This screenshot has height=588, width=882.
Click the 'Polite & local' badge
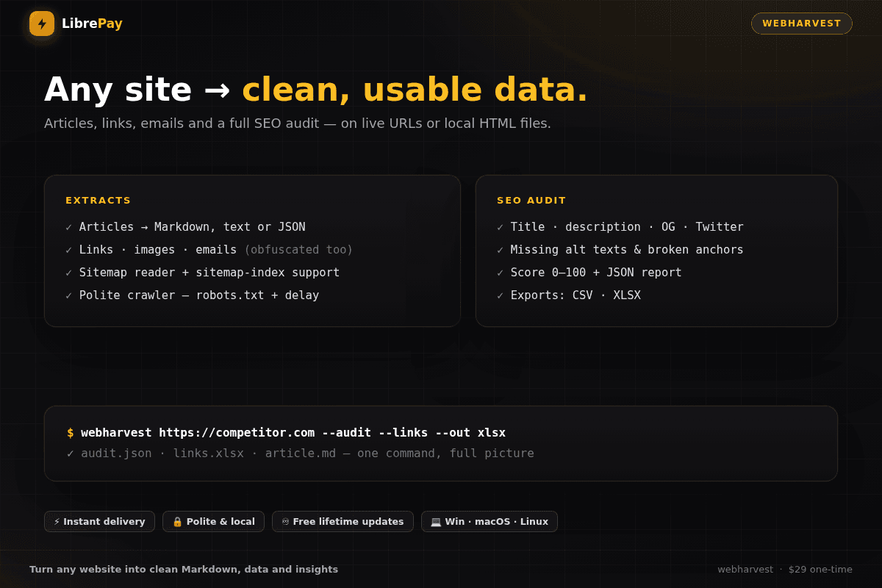[x=214, y=522]
